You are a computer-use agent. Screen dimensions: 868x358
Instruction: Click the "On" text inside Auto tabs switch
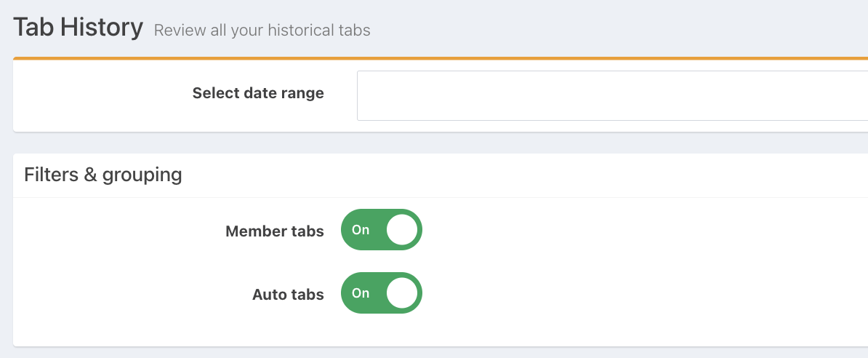[361, 293]
